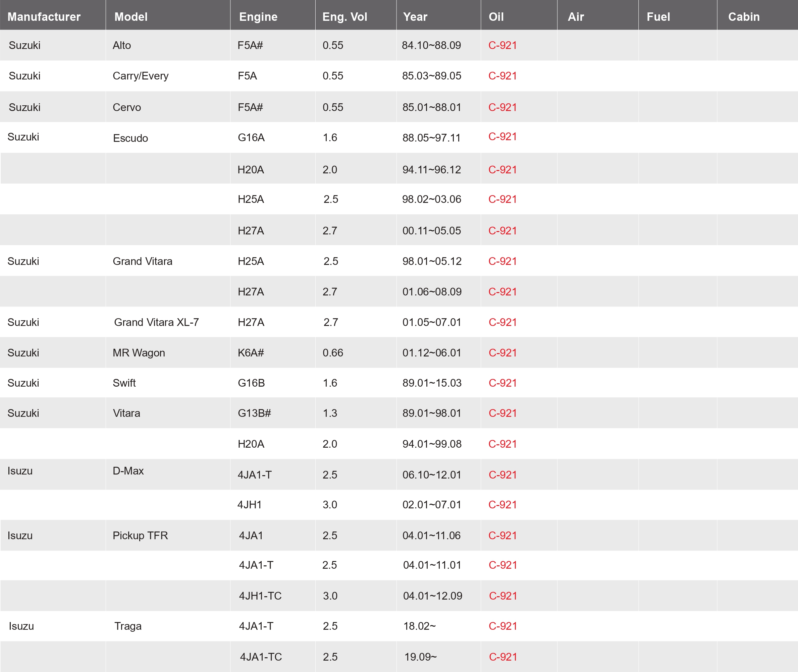Click year 19.09~ in 4JA1-TC row

click(420, 657)
